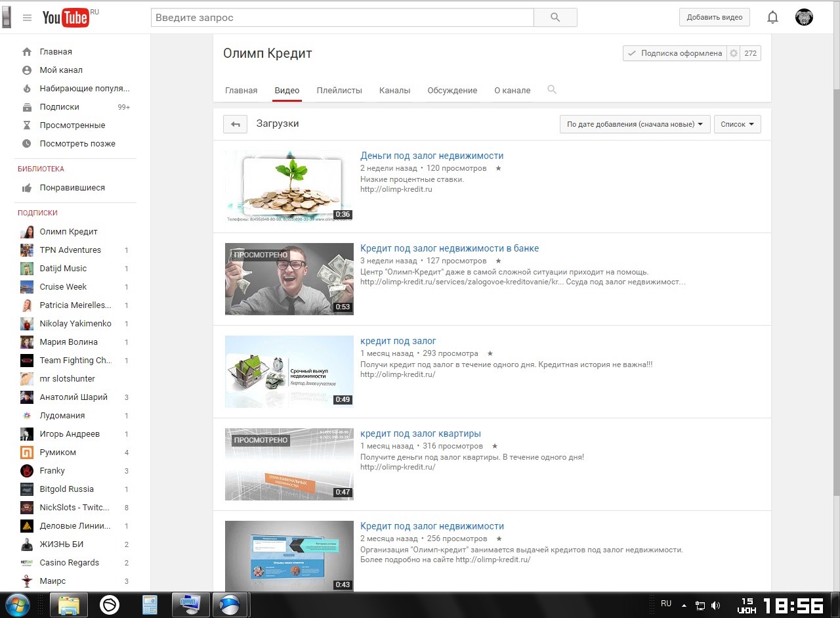The image size is (840, 618).
Task: Open Олимп Кредит subscription in sidebar
Action: click(68, 232)
